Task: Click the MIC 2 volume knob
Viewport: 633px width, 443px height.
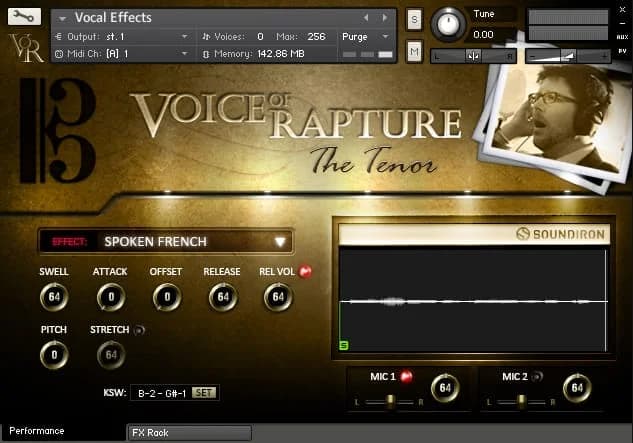Action: pos(576,387)
